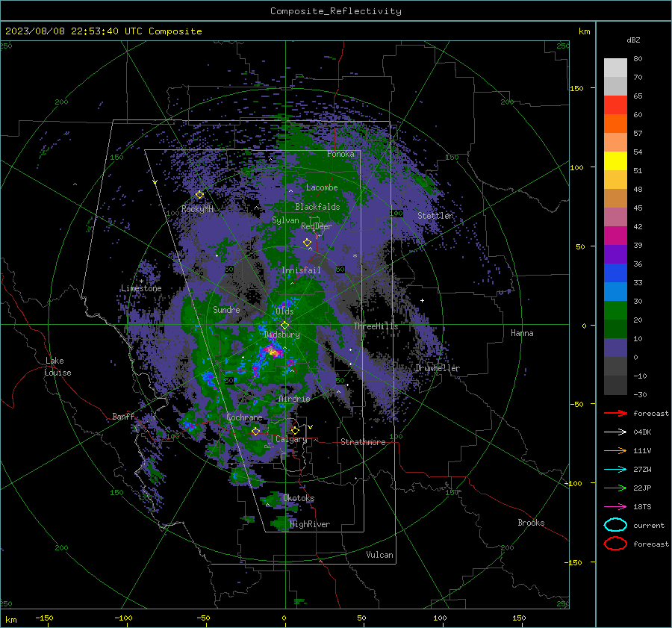Click the Blackfalds city label

click(x=317, y=207)
